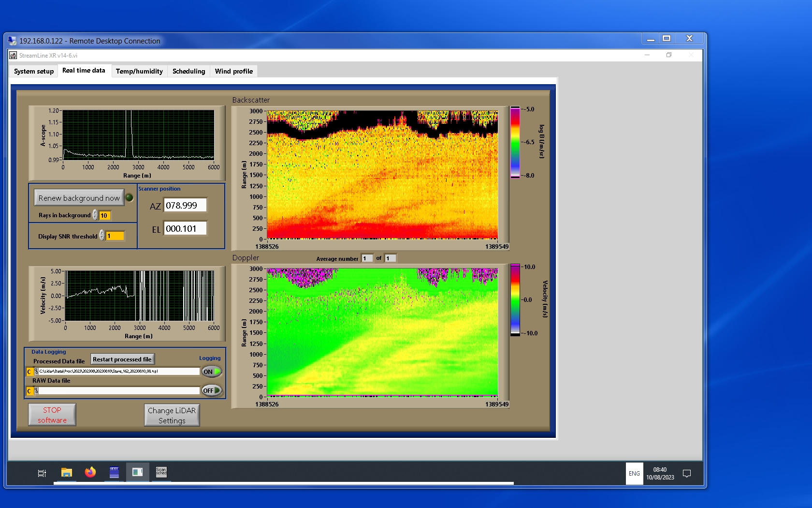Open the notification center icon
This screenshot has width=812, height=508.
(686, 474)
